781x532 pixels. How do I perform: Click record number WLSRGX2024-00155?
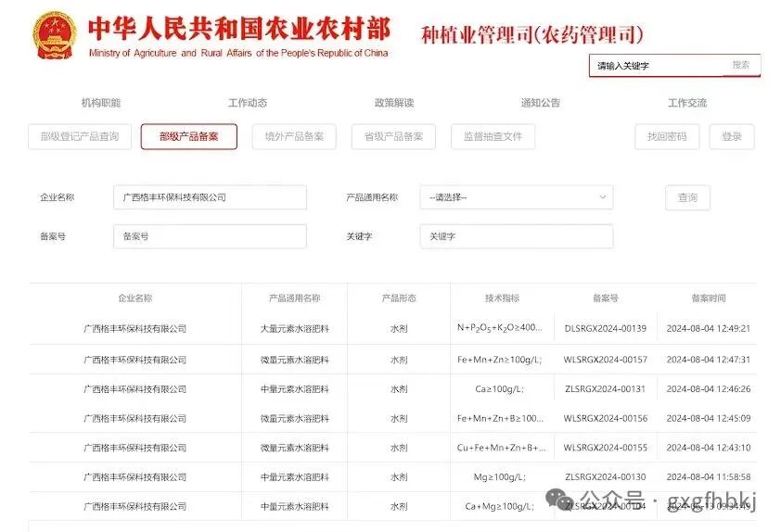[605, 448]
